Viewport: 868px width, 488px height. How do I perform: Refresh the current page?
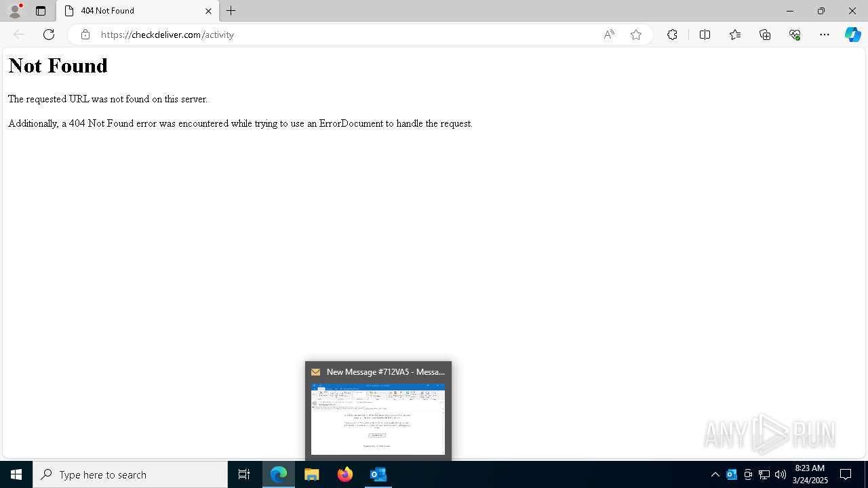(x=49, y=35)
